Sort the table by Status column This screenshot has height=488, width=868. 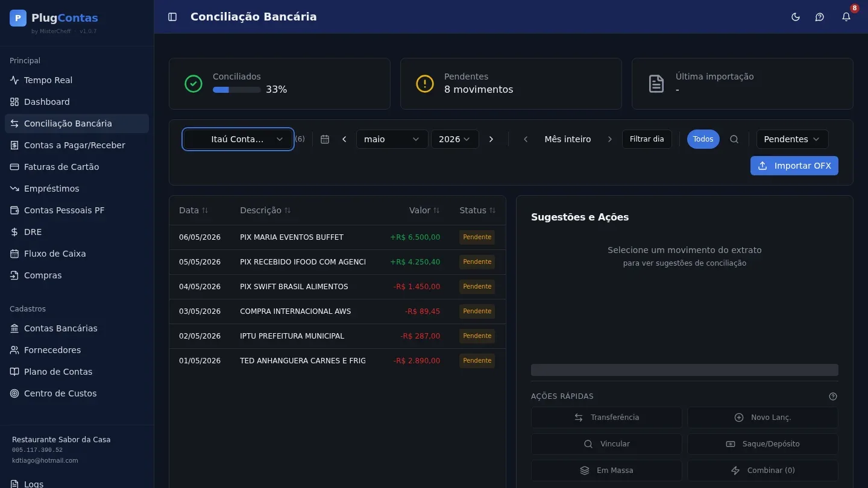click(x=477, y=210)
